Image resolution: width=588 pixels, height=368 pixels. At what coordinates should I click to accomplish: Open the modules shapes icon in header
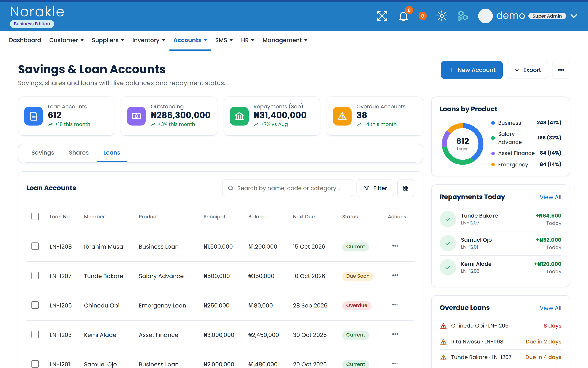point(463,16)
